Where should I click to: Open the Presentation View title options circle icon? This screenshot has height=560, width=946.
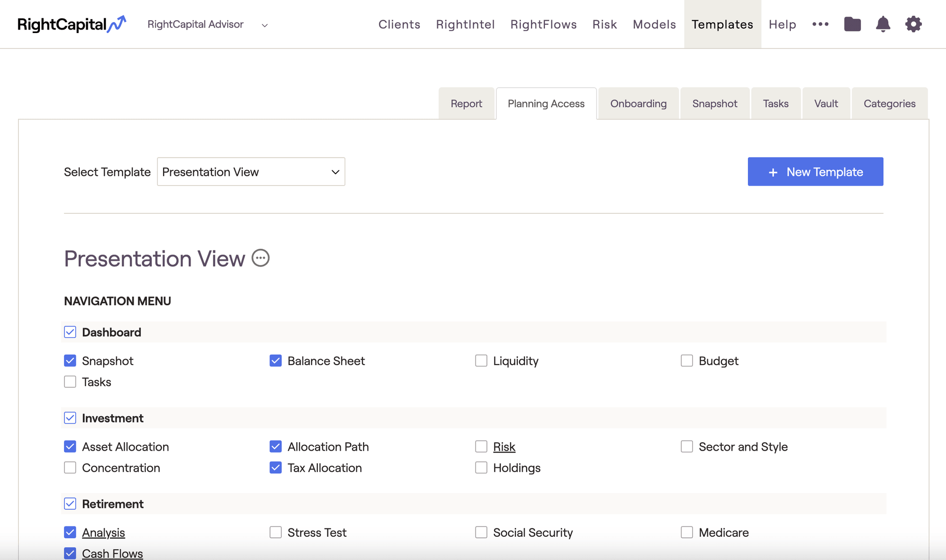click(x=261, y=258)
